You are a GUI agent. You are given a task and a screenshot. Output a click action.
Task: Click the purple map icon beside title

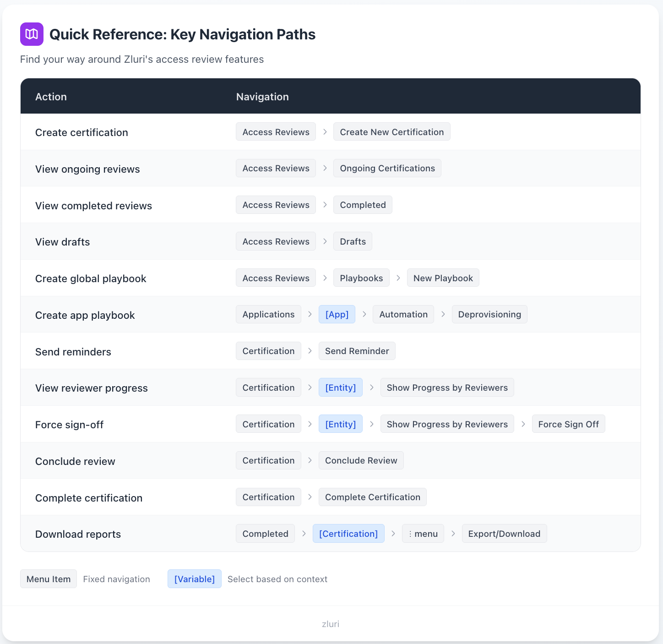point(32,34)
